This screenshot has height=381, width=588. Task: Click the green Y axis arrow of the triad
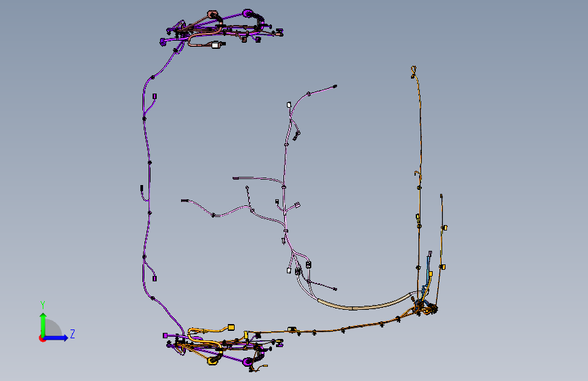tap(43, 324)
